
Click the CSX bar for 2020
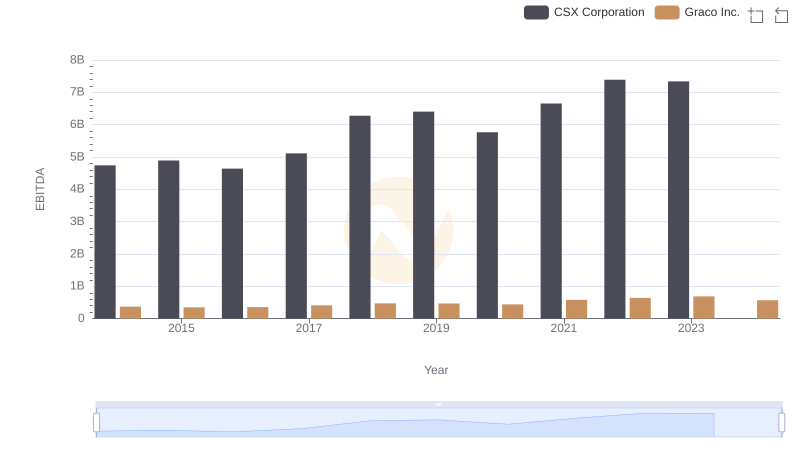click(487, 225)
